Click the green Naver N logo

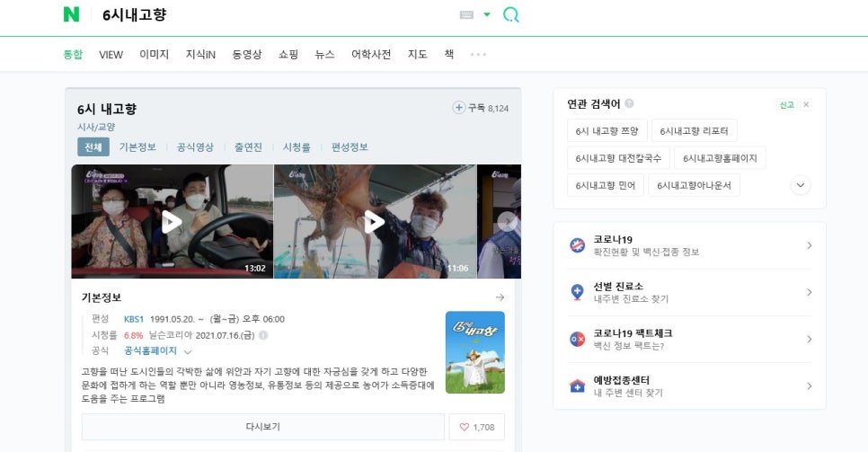pyautogui.click(x=71, y=14)
